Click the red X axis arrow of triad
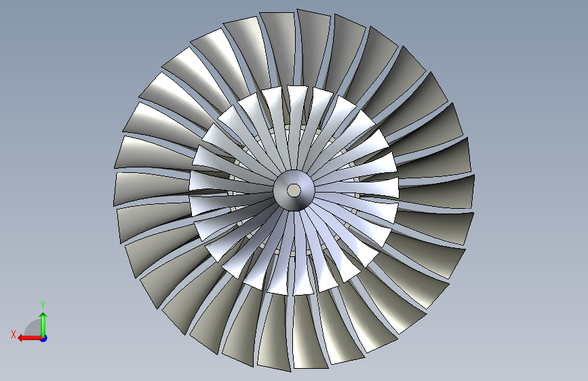 click(30, 338)
